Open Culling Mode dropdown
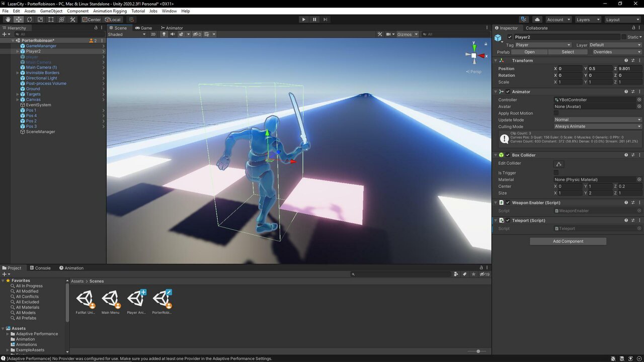 click(x=598, y=127)
